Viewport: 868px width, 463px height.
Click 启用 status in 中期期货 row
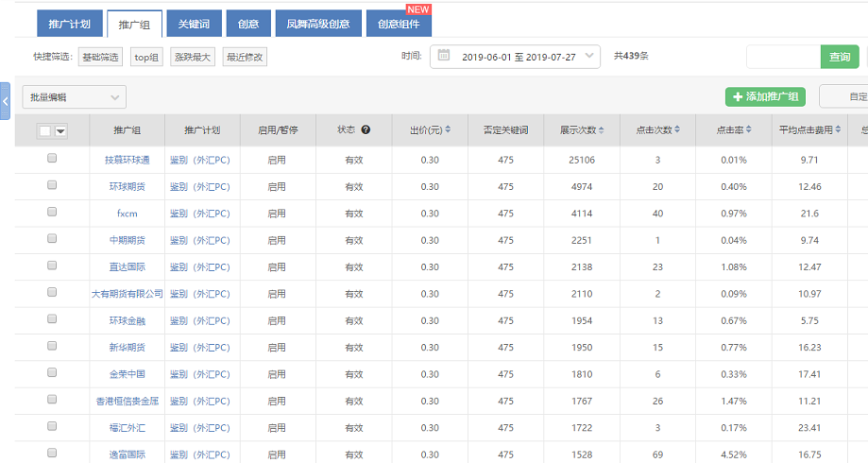tap(277, 240)
